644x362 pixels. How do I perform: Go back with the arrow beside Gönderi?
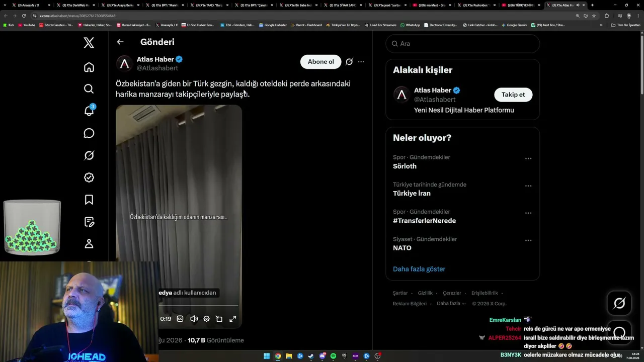(120, 42)
